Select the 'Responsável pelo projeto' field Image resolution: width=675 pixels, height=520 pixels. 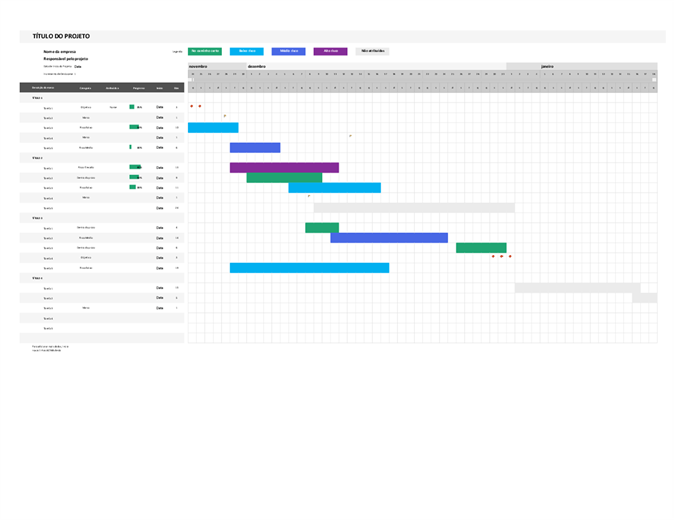[x=65, y=59]
